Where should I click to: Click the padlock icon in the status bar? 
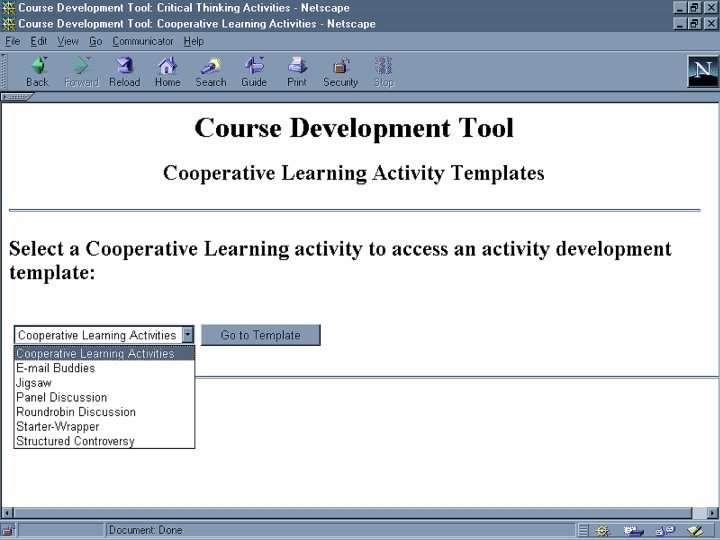(x=9, y=530)
